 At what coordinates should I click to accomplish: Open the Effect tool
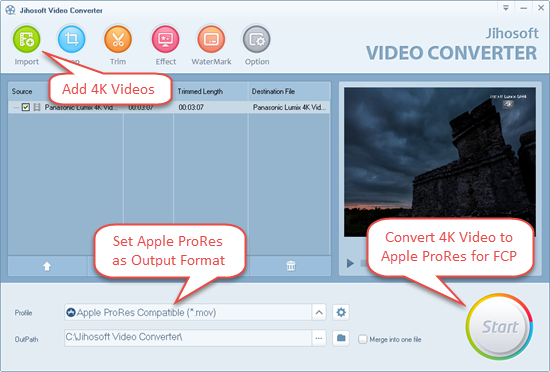[x=166, y=39]
